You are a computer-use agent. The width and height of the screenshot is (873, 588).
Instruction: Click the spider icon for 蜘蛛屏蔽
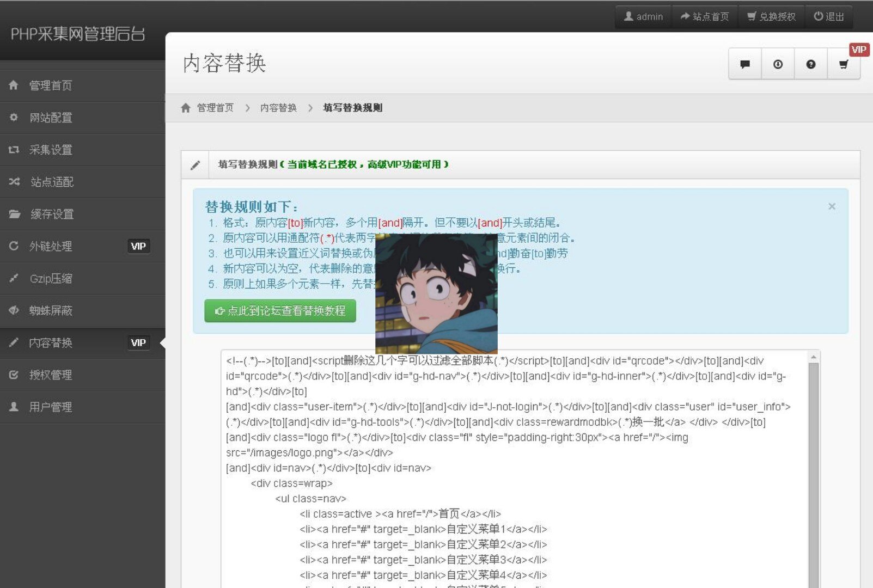[x=14, y=310]
